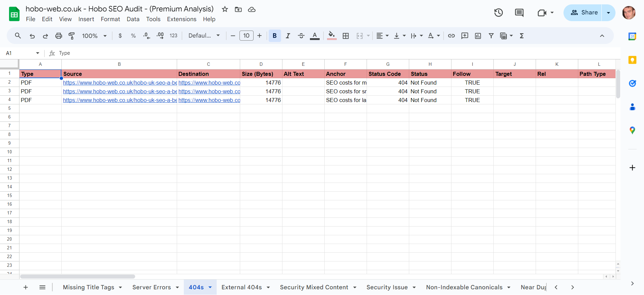Toggle italic formatting
The height and width of the screenshot is (295, 644).
(288, 36)
